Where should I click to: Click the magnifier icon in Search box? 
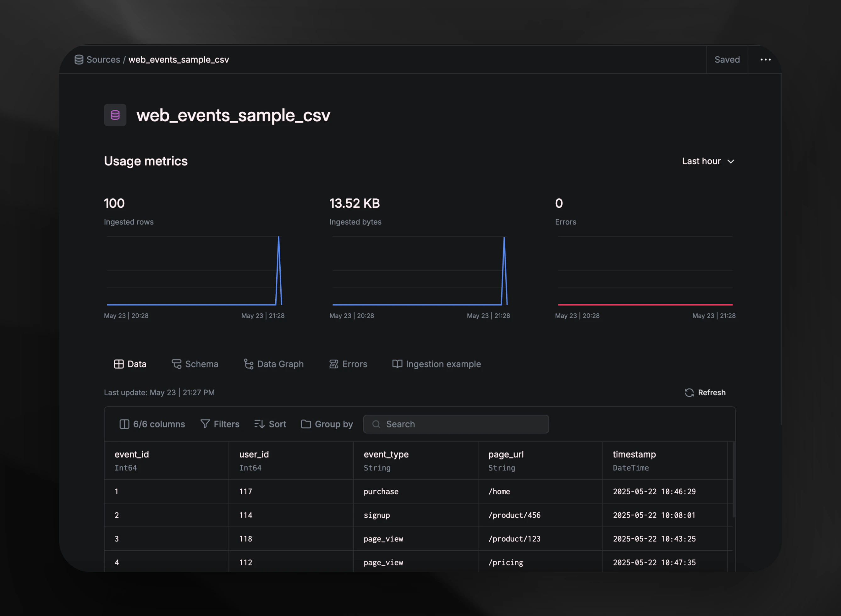[376, 424]
